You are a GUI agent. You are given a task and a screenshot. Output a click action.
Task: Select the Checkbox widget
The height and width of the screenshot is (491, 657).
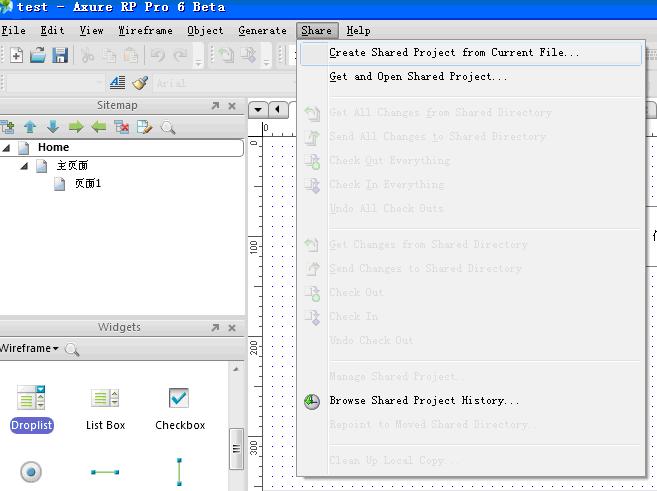point(180,408)
